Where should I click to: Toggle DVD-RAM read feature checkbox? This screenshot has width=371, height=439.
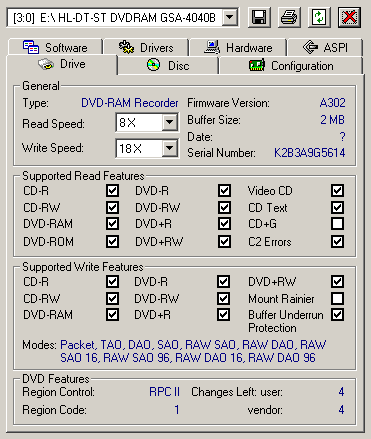[x=112, y=224]
